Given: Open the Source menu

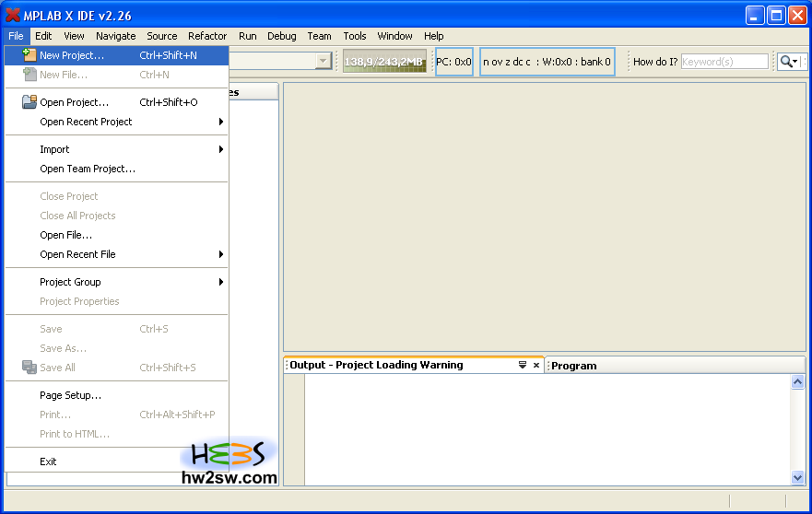Looking at the screenshot, I should (x=162, y=36).
